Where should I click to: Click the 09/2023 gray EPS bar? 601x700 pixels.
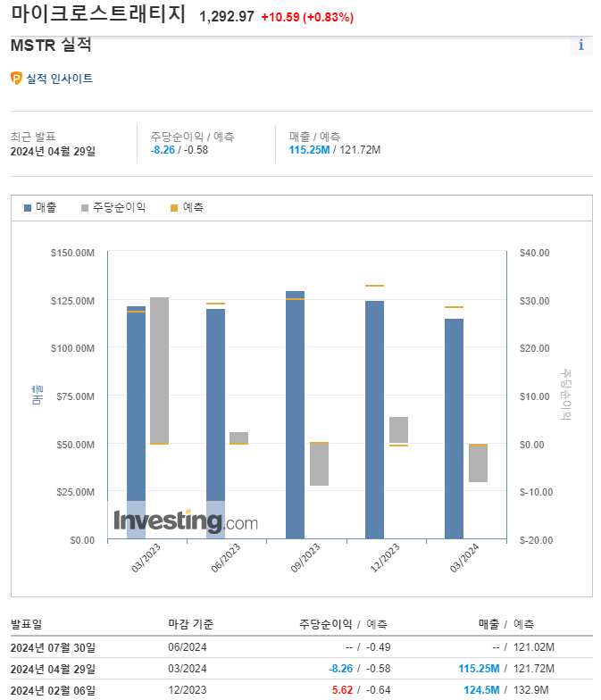[x=320, y=464]
